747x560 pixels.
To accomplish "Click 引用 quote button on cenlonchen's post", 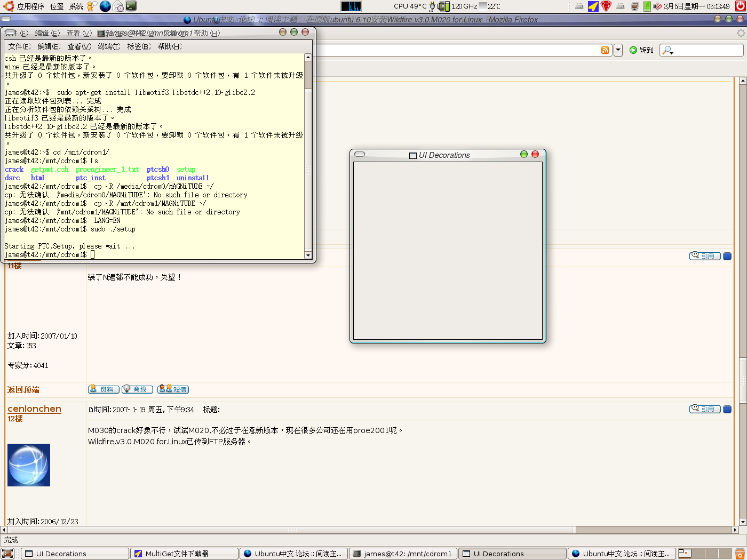I will click(705, 409).
